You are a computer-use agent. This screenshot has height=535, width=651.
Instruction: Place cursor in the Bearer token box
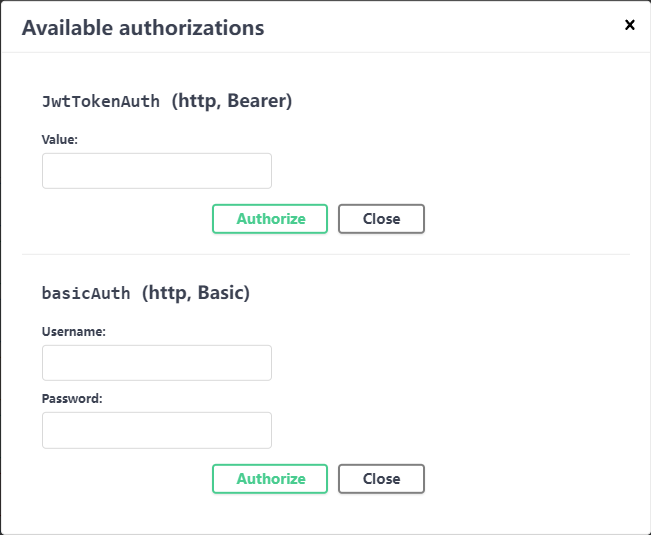point(157,171)
